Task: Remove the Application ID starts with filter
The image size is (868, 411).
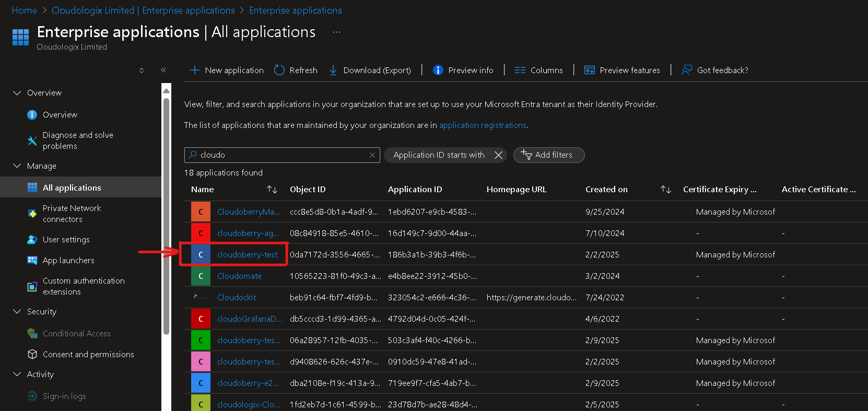Action: tap(498, 155)
